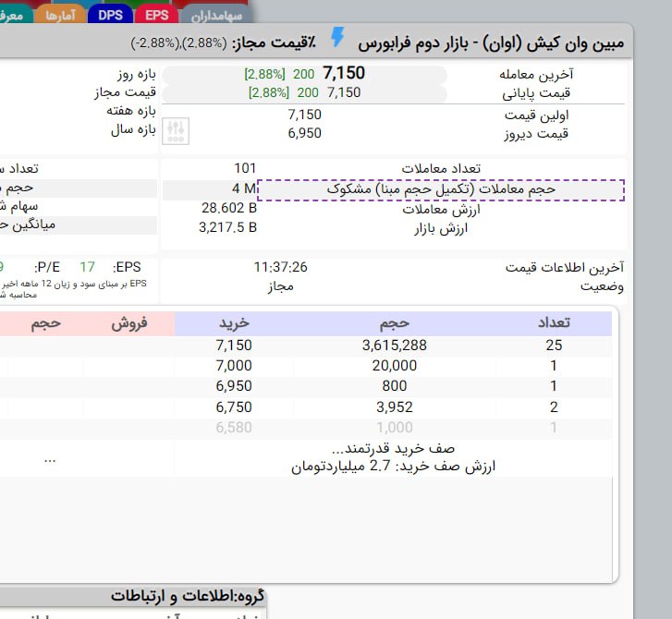Go to the آمارها tab
The image size is (672, 619).
(62, 15)
